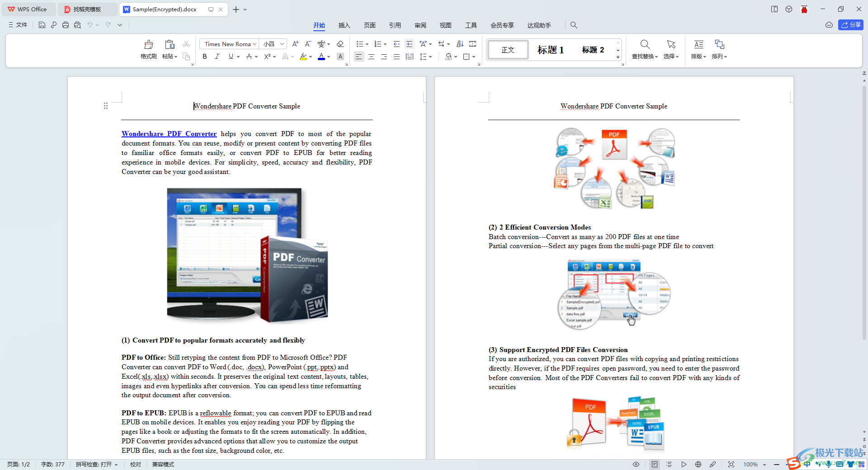
Task: Click the zoom out minus button
Action: click(x=777, y=465)
